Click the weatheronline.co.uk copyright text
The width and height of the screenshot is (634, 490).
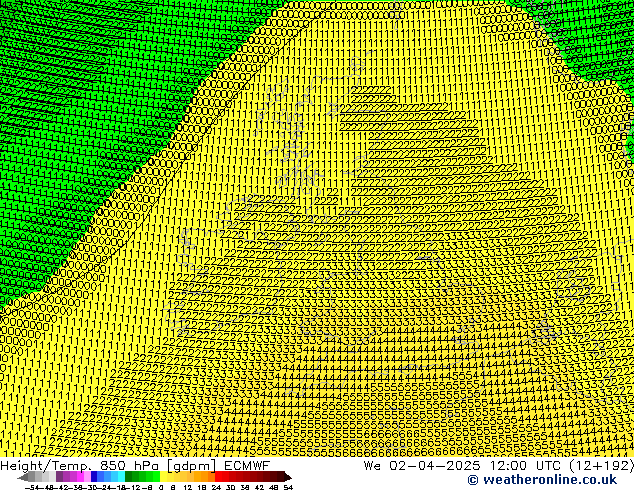pos(542,480)
